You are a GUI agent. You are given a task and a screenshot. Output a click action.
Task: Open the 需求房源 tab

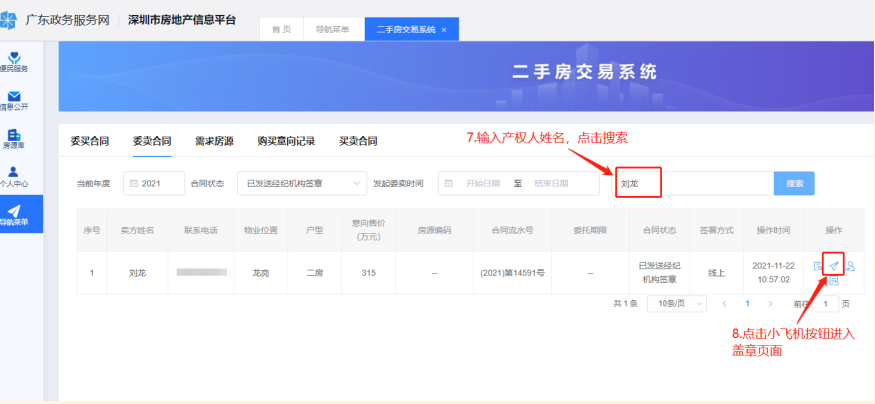(214, 141)
